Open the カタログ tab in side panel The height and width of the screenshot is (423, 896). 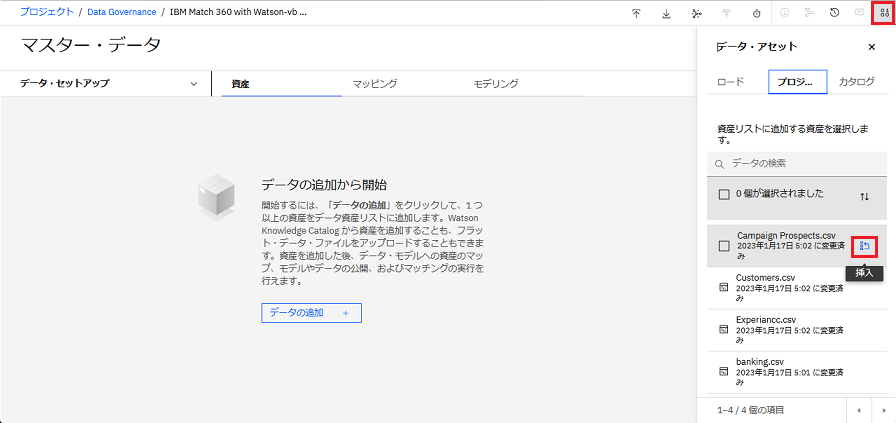(857, 82)
